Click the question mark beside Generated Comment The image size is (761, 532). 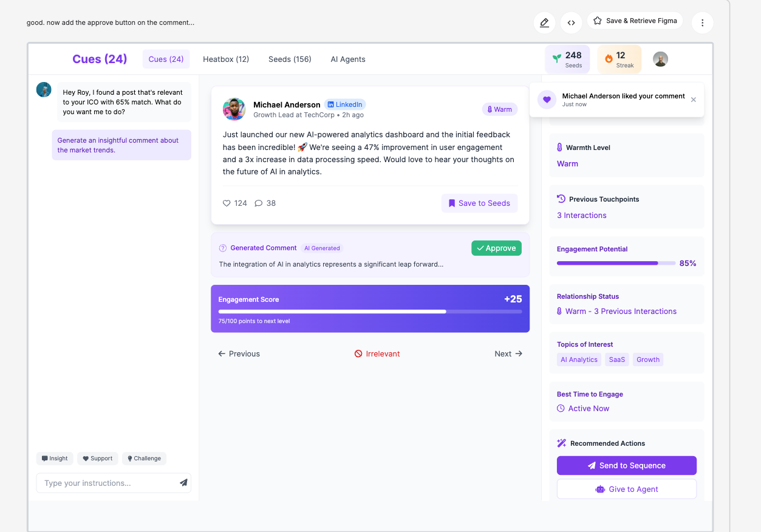click(222, 248)
